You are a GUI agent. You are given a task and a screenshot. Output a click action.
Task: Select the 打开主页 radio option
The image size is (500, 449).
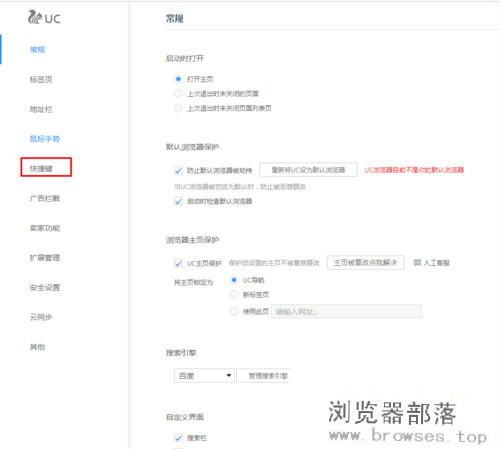tap(178, 79)
